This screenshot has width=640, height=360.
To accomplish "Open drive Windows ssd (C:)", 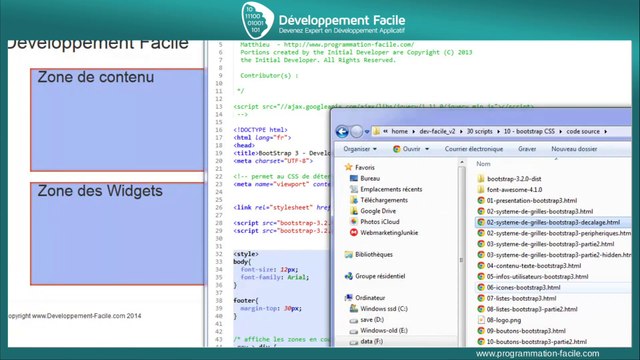I will 379,309.
